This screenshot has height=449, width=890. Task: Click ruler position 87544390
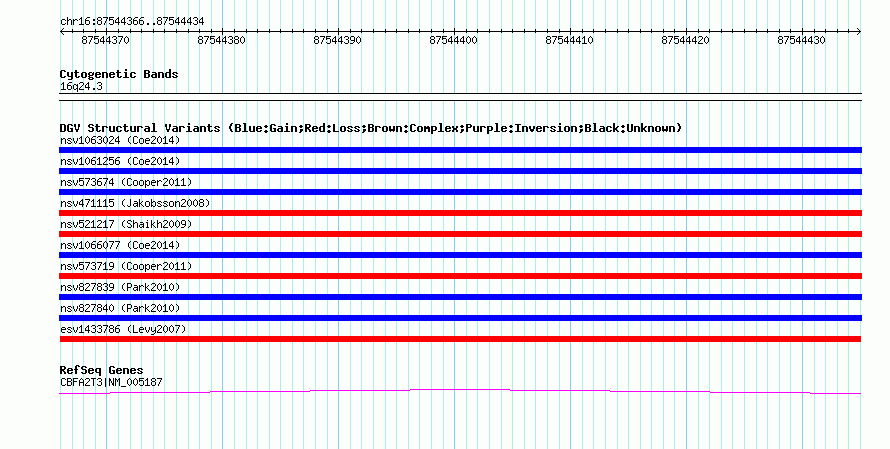pos(337,40)
